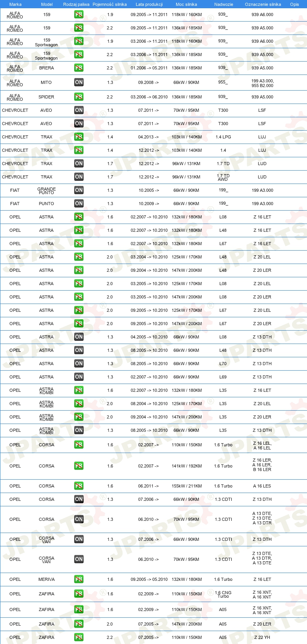
Task: Select PB icon for 159 Sportwagon 2.2 row
Action: [x=79, y=55]
